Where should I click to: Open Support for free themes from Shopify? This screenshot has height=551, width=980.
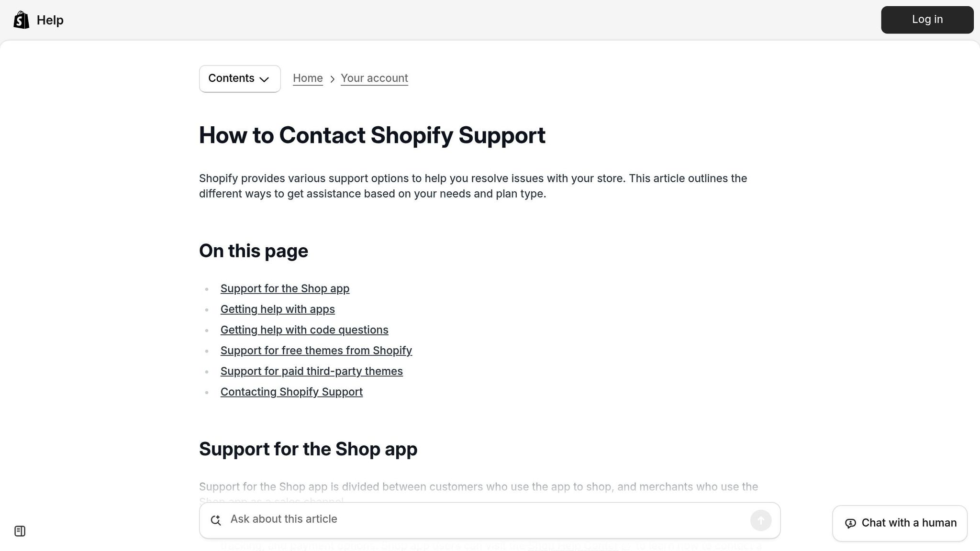(316, 350)
